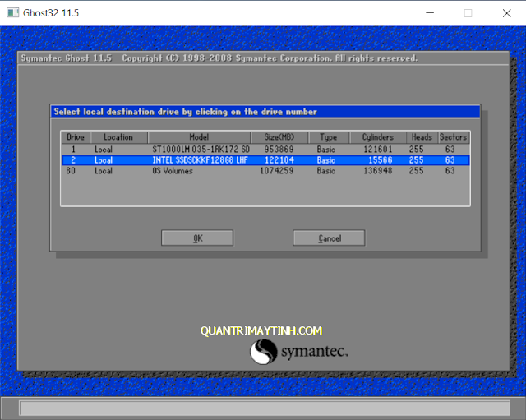The height and width of the screenshot is (420, 526).
Task: Select drive 1 ST1000LM row
Action: pyautogui.click(x=265, y=150)
